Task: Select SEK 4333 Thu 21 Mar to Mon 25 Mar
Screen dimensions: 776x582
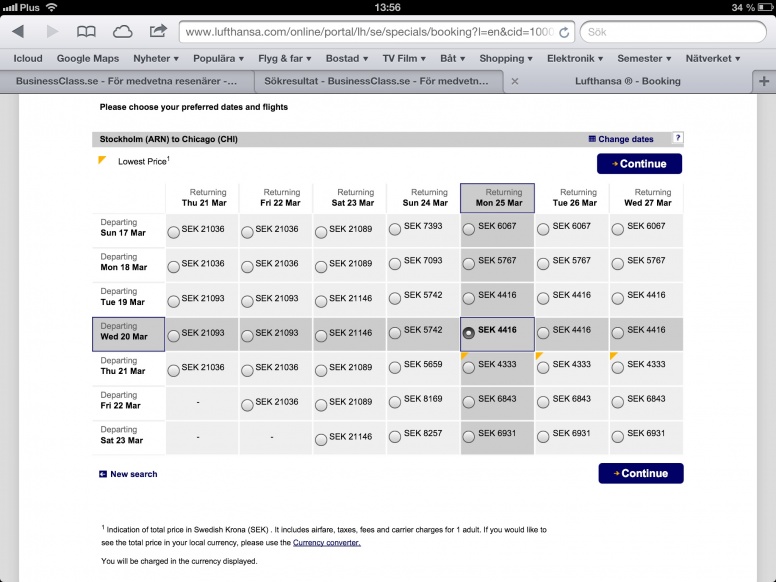Action: click(x=469, y=368)
